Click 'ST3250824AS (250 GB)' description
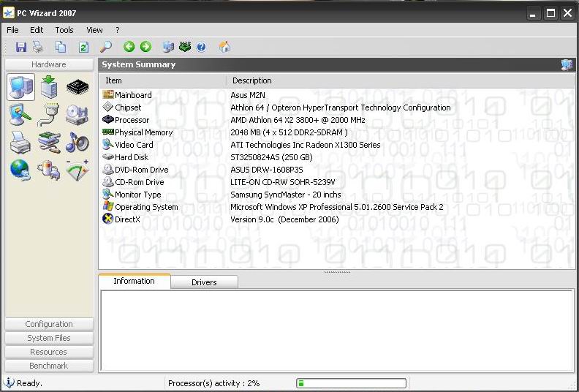Screen dimensions: 579x392 [271, 157]
